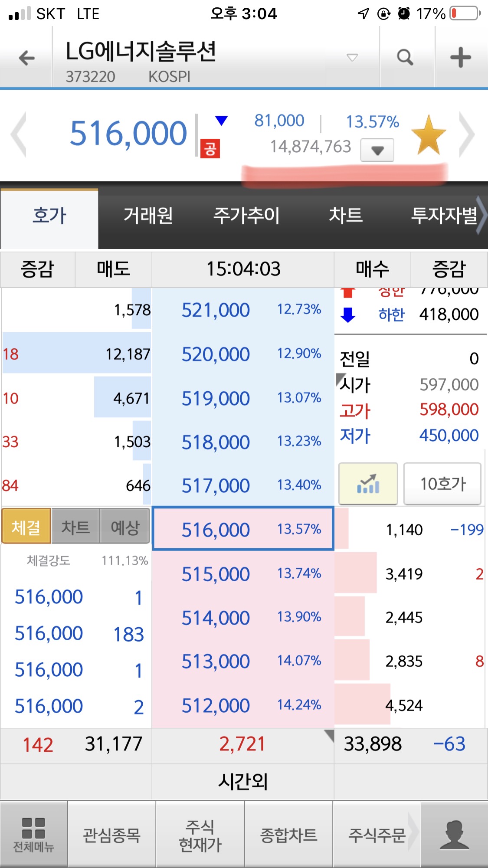This screenshot has width=488, height=868.
Task: Select bid price 512,000 row
Action: click(243, 705)
